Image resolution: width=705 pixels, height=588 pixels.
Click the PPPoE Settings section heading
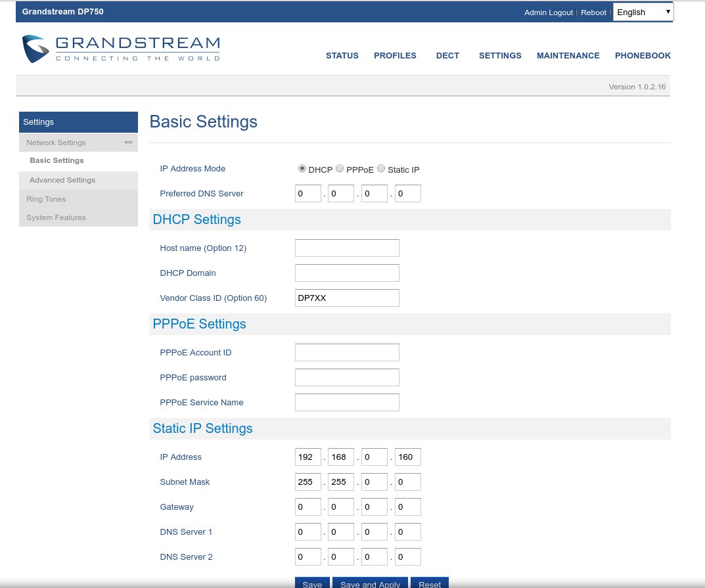(x=199, y=324)
